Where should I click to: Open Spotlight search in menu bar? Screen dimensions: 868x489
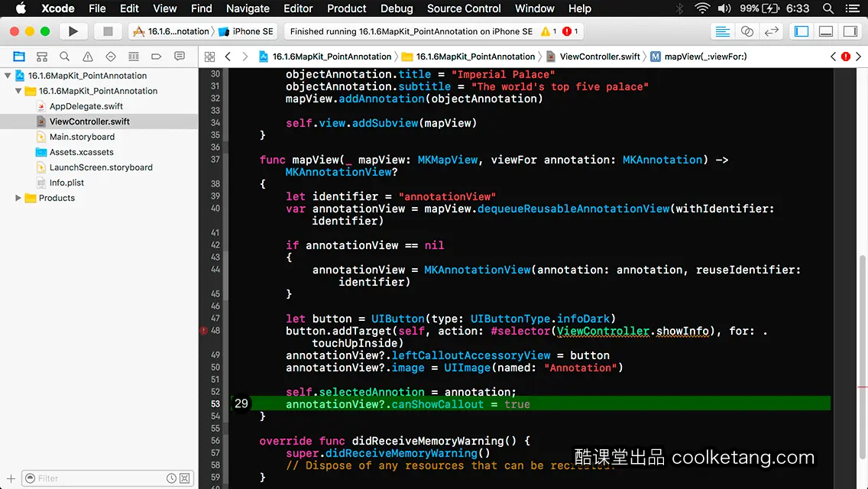[828, 8]
